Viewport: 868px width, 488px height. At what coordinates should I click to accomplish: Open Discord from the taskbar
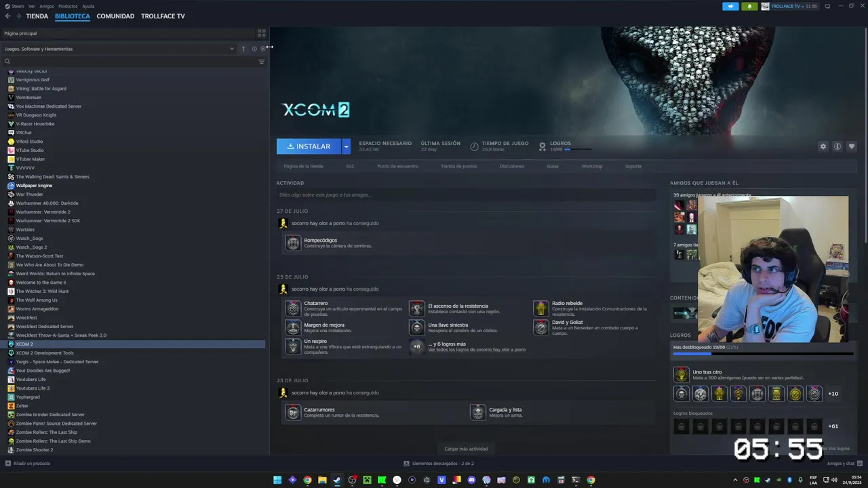coord(471,480)
